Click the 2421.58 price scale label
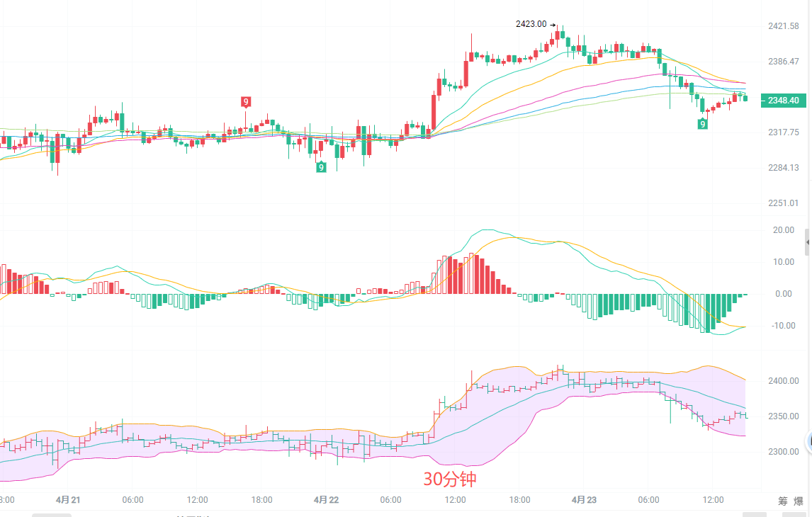 783,26
